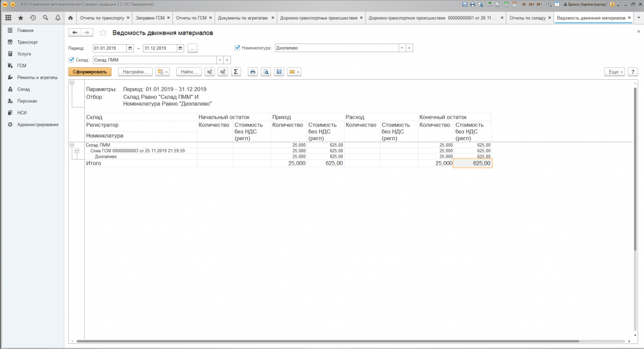This screenshot has width=644, height=349.
Task: Toggle the Склад filter checkbox
Action: [x=72, y=60]
